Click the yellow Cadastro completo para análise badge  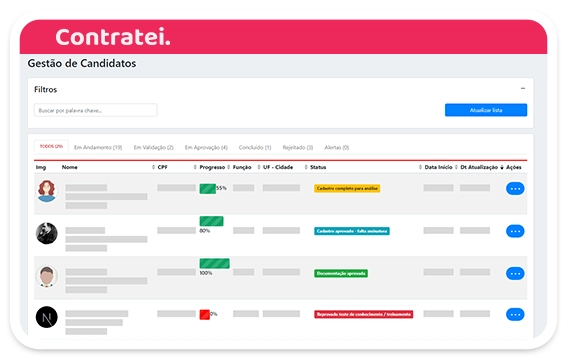[347, 188]
